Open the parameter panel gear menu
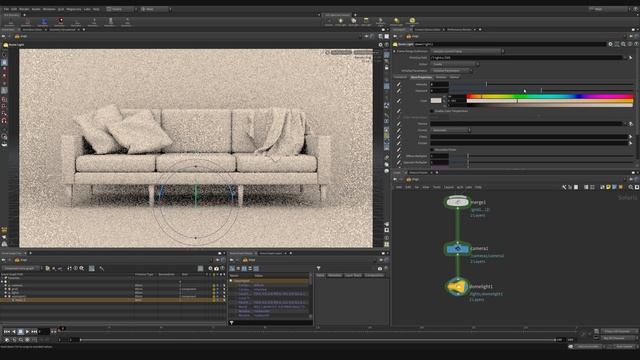This screenshot has height=360, width=640. tap(610, 44)
